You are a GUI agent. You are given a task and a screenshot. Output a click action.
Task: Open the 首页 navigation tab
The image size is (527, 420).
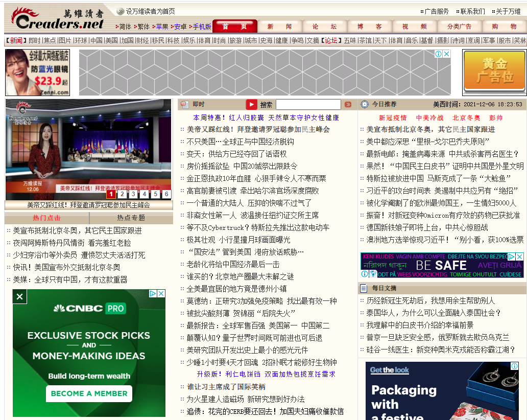point(235,26)
